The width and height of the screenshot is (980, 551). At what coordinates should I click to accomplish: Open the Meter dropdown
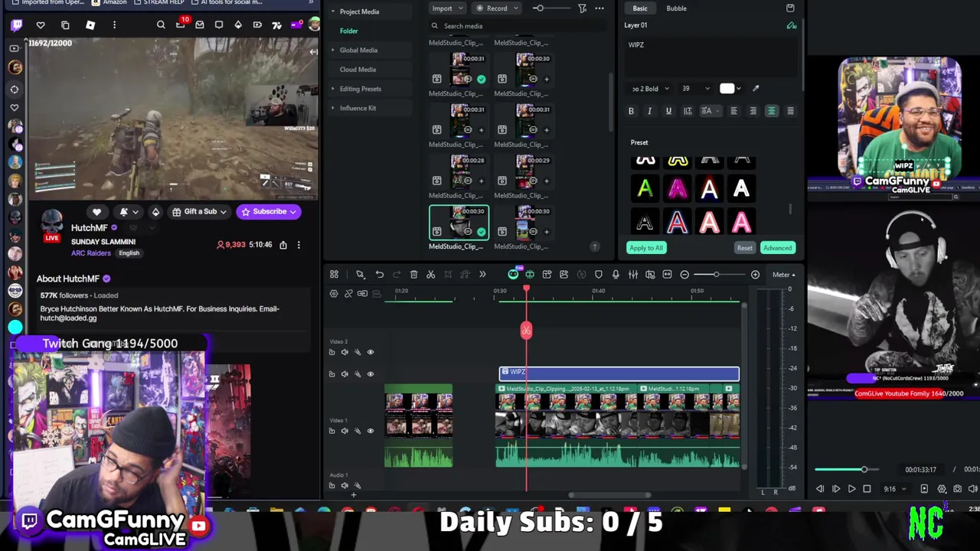783,275
